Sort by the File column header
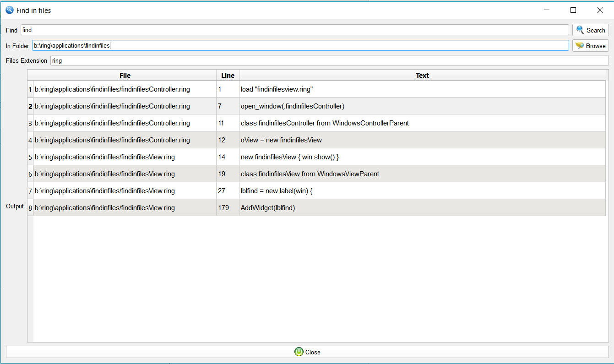This screenshot has width=614, height=364. (x=125, y=75)
